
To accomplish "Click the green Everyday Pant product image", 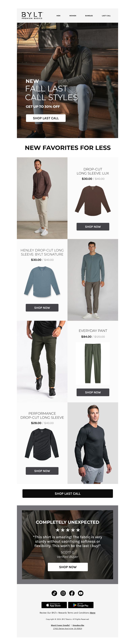I will (93, 363).
